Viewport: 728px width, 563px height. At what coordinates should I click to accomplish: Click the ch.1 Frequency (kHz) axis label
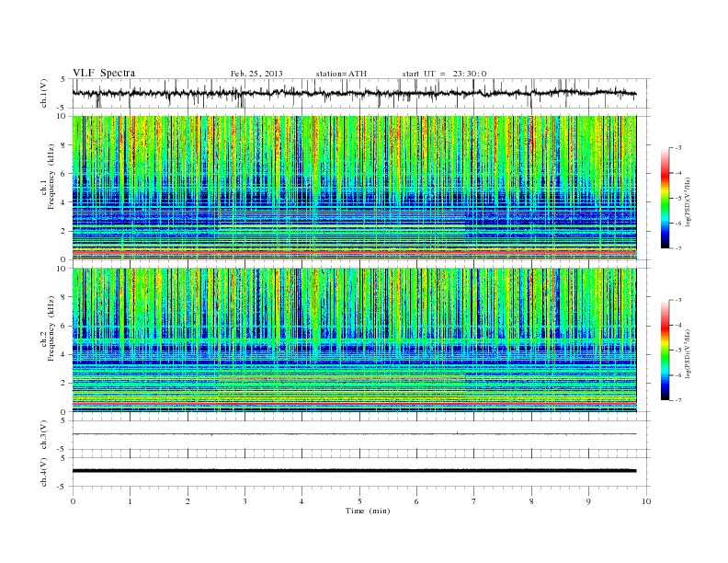click(x=47, y=177)
